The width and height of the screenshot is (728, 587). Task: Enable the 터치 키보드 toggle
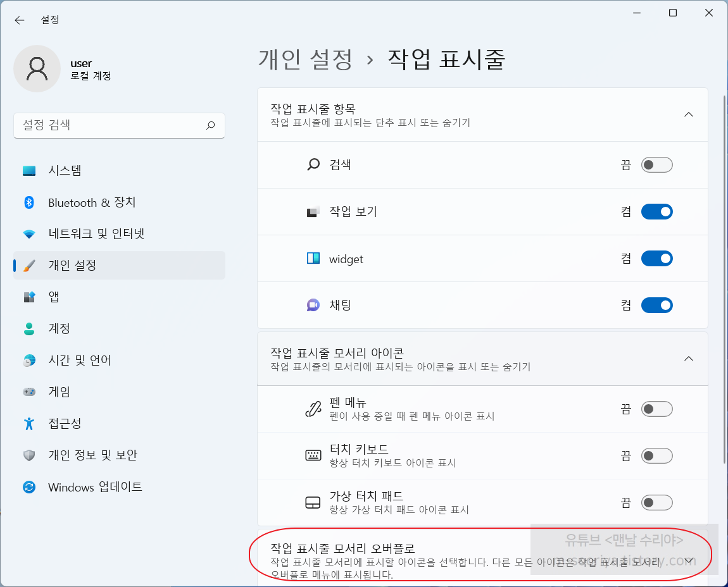(657, 455)
